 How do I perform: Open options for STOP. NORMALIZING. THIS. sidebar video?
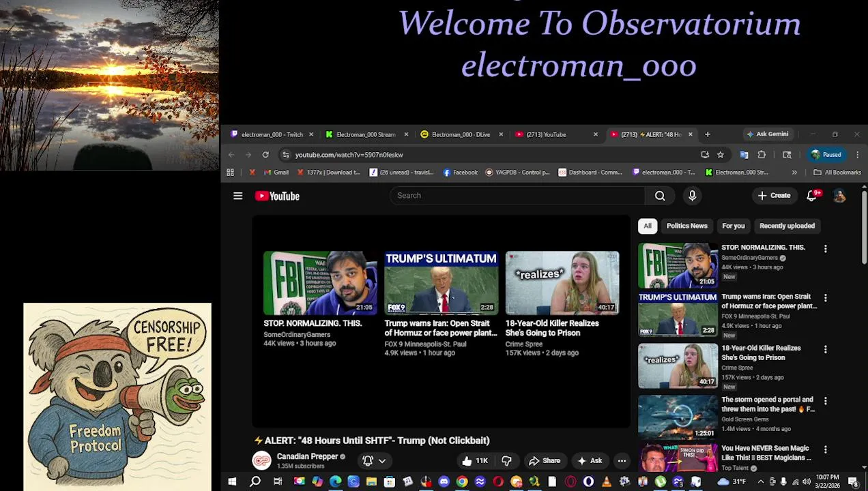pos(825,249)
